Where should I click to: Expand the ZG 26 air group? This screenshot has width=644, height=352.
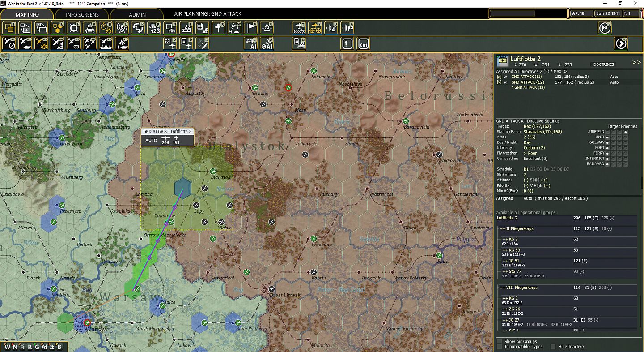pyautogui.click(x=505, y=309)
